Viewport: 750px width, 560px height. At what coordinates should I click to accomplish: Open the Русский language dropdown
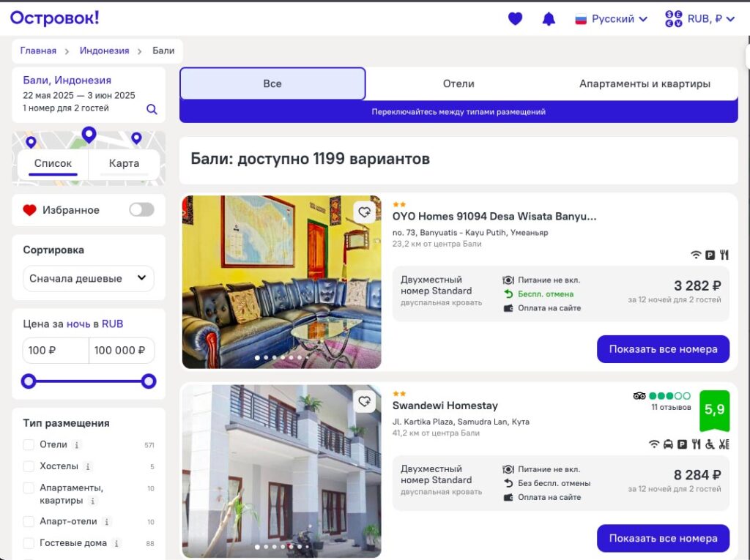coord(612,18)
